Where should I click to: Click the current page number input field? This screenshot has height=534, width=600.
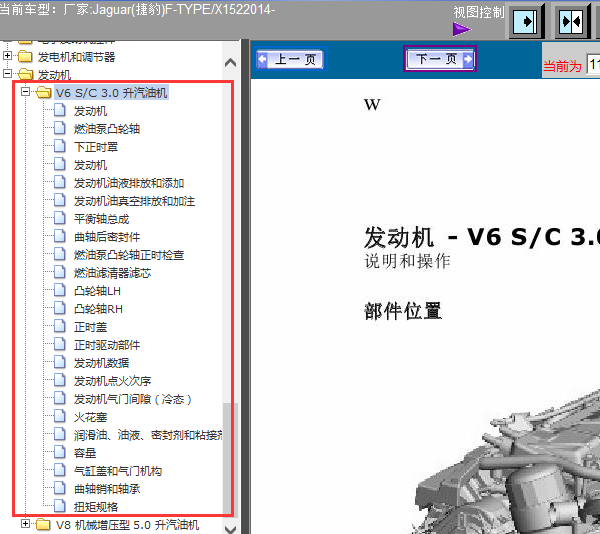pos(593,64)
